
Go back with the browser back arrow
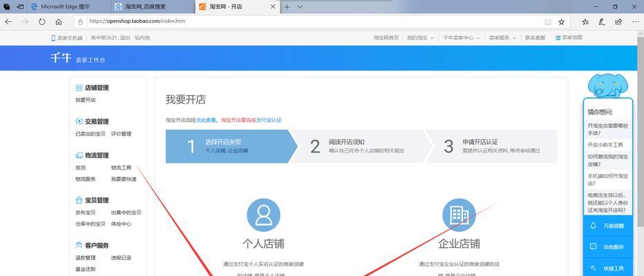pyautogui.click(x=8, y=22)
